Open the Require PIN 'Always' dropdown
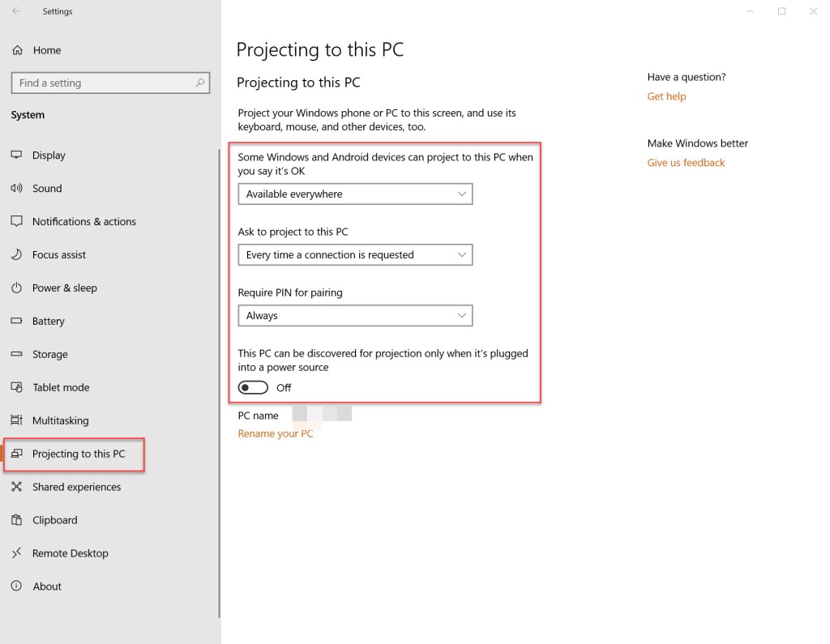Viewport: 830px width, 644px height. [x=355, y=316]
